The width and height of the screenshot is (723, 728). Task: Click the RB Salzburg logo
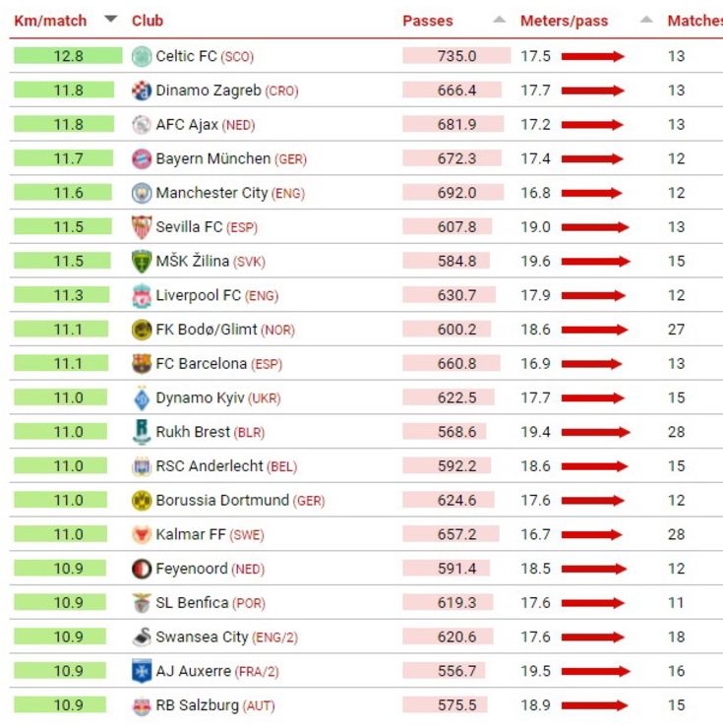tap(142, 705)
